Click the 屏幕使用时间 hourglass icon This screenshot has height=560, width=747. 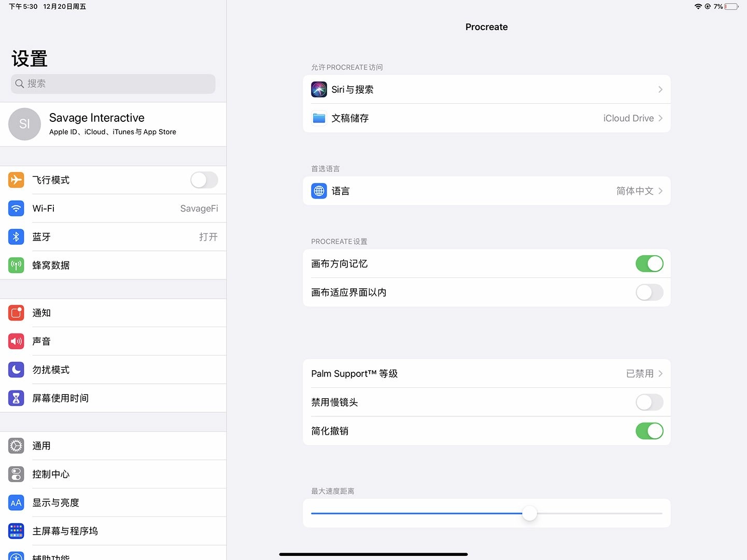(x=16, y=398)
